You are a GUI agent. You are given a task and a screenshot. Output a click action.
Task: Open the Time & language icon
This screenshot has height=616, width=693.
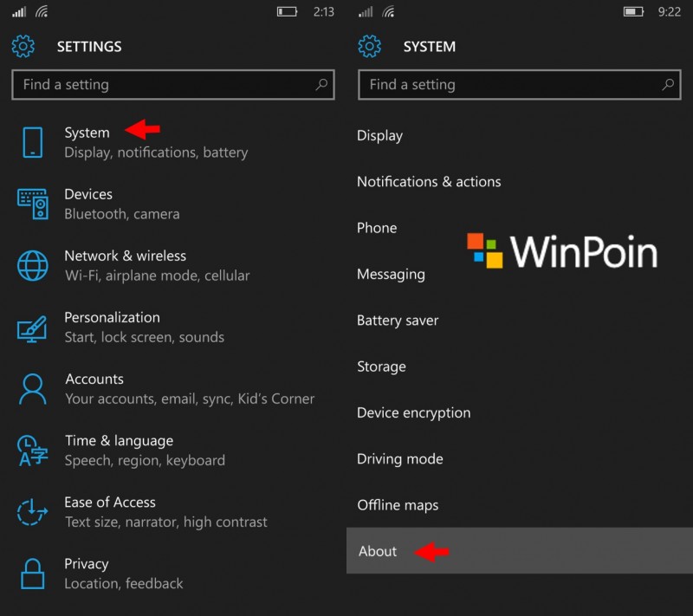pos(32,451)
